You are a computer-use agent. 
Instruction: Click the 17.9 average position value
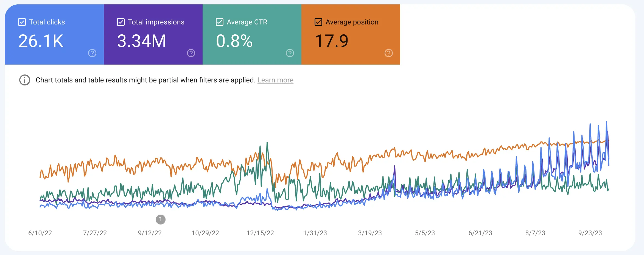(332, 41)
